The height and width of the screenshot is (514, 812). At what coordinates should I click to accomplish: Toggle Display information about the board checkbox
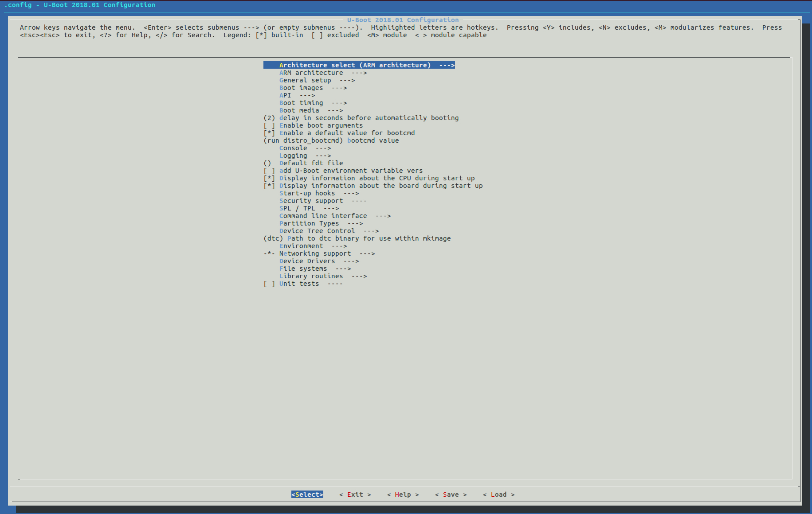269,186
